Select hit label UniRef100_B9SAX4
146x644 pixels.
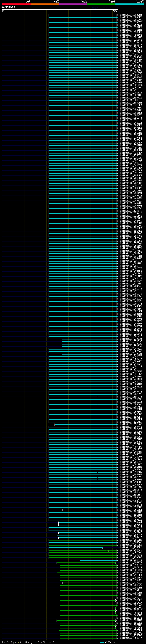click(x=131, y=562)
